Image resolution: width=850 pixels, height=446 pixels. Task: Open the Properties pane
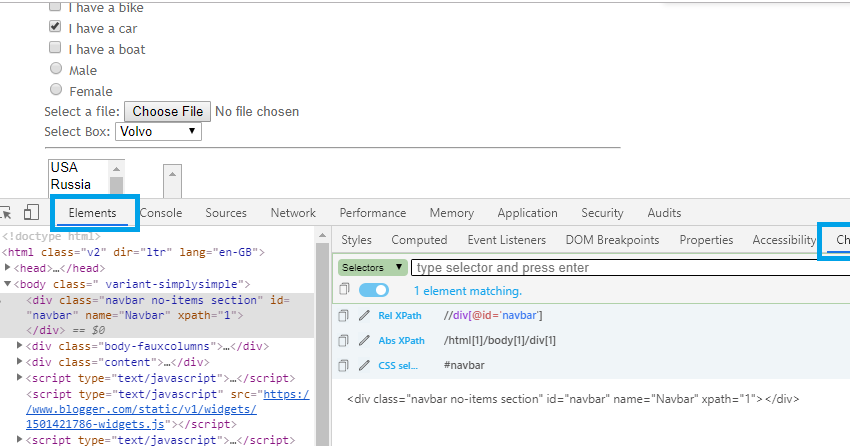click(706, 240)
